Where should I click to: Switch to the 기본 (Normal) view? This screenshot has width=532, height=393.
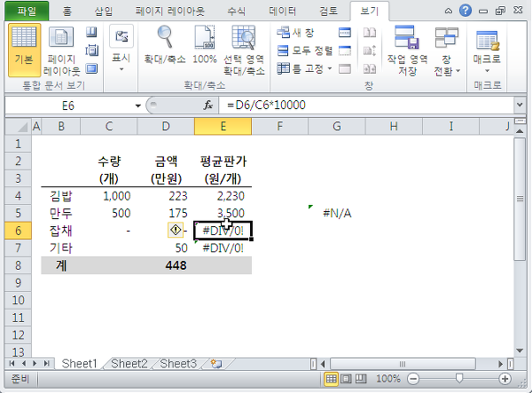tap(24, 51)
